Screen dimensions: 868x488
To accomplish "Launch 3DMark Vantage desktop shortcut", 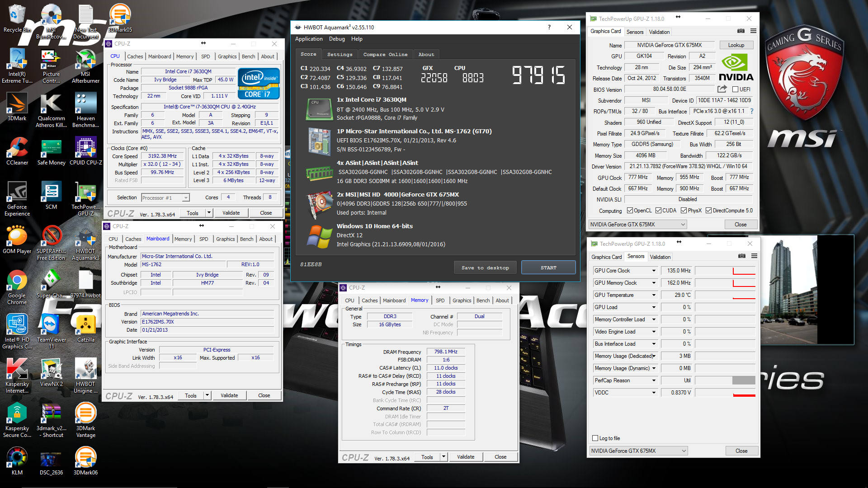I will 85,420.
